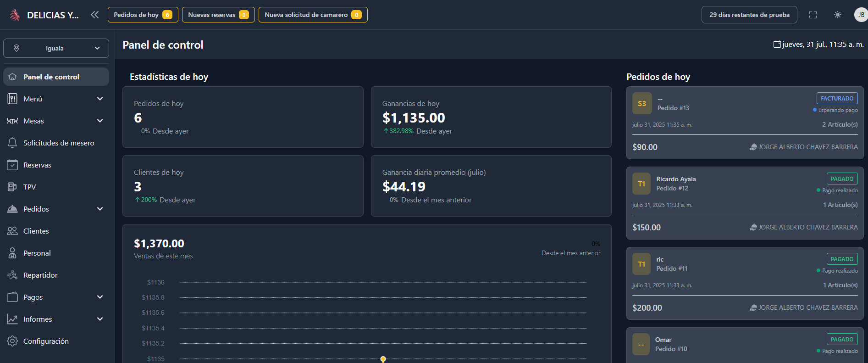Click the Pedidos de hoy button

click(x=143, y=15)
